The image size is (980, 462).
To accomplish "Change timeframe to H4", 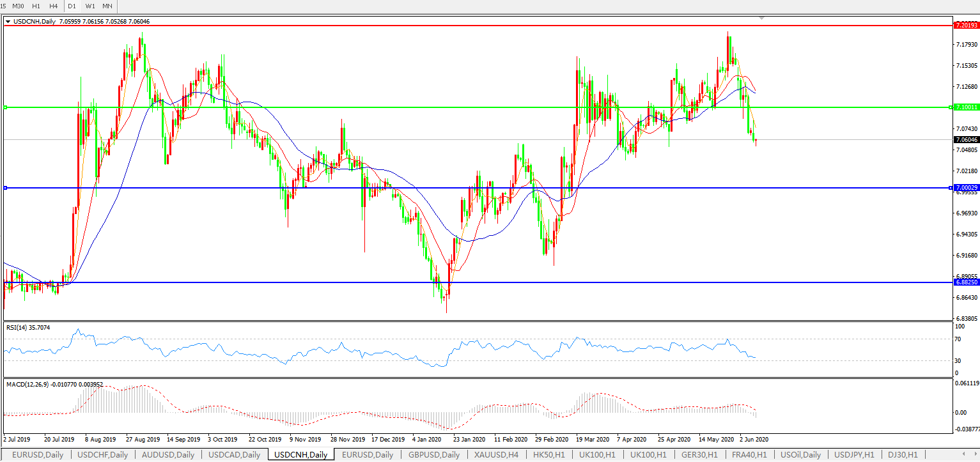I will pyautogui.click(x=54, y=6).
